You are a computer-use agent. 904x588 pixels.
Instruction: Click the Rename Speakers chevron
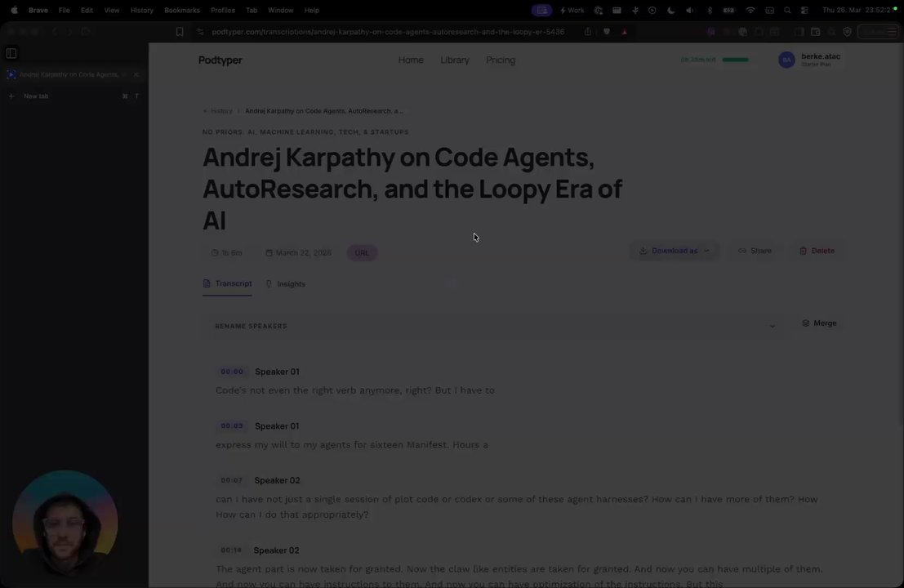point(772,327)
